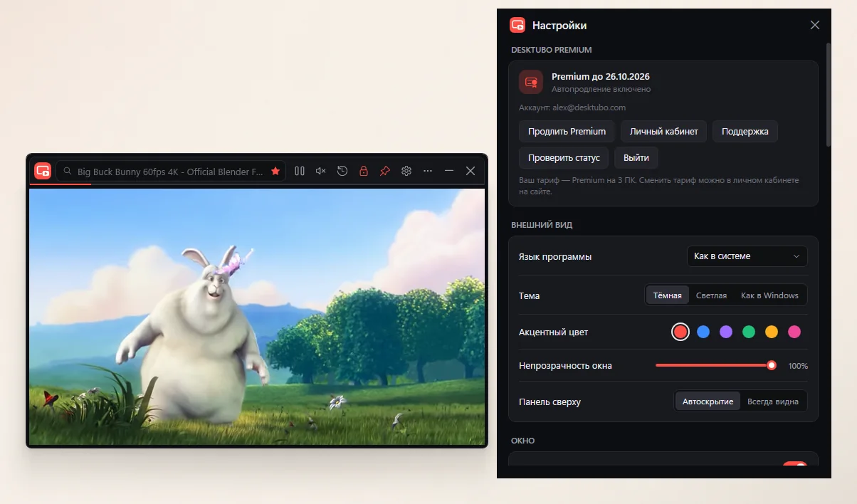Screen dimensions: 857x504
Task: Toggle the pin always-on-top icon
Action: [x=385, y=171]
